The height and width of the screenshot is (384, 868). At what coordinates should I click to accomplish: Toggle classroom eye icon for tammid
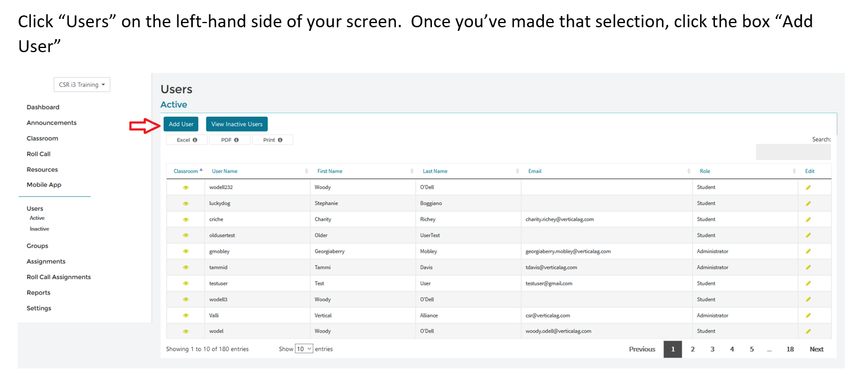[186, 267]
